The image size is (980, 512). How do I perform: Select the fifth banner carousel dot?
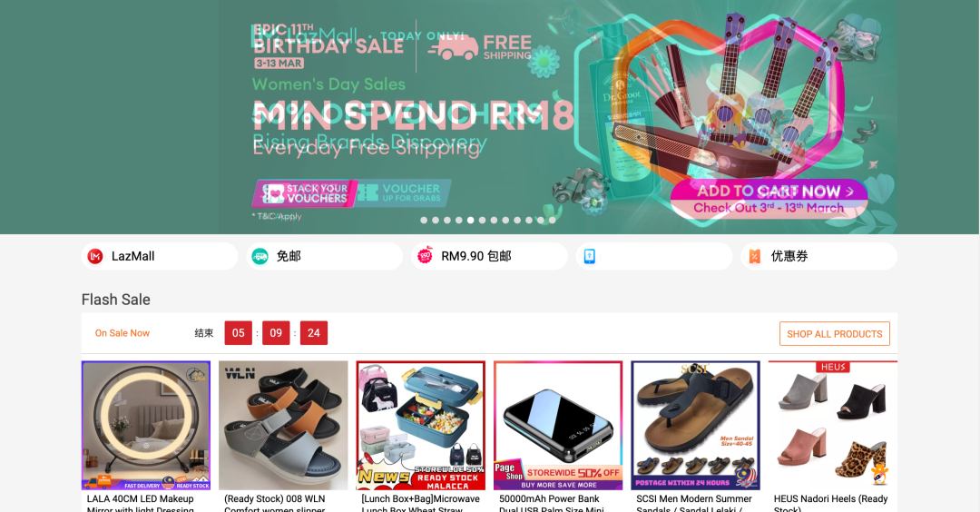(x=471, y=220)
